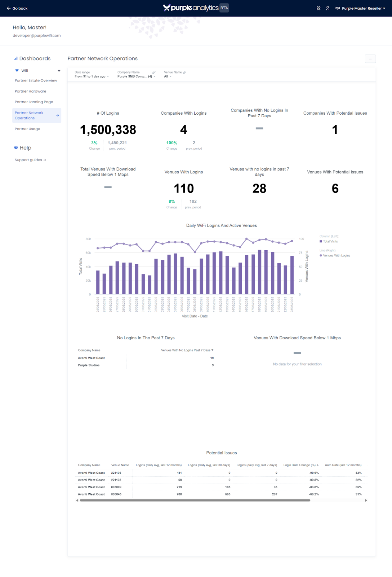Screen dimensions: 392x577
Task: Open the dashboard options ellipsis menu
Action: pyautogui.click(x=370, y=59)
